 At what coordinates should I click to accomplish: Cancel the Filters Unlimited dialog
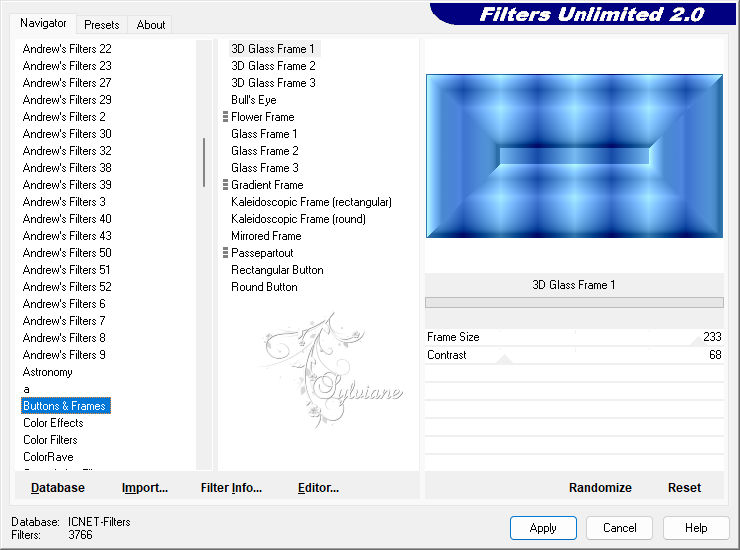(x=619, y=528)
